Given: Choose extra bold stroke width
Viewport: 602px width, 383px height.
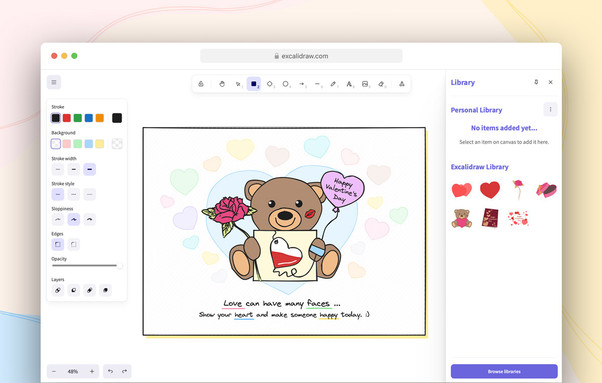Looking at the screenshot, I should pyautogui.click(x=89, y=169).
